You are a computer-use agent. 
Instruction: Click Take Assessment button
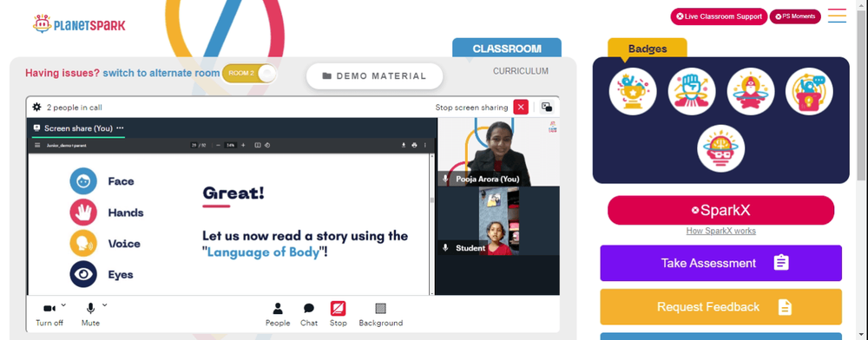click(x=720, y=263)
